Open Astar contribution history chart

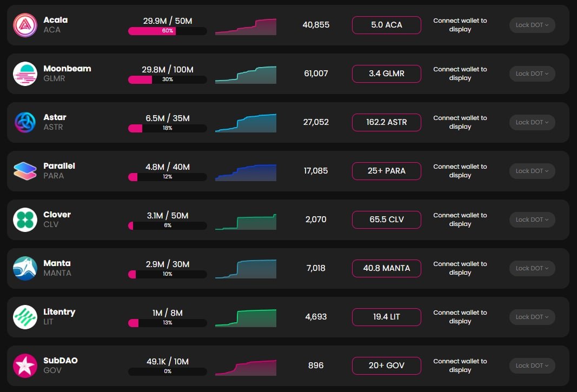(x=246, y=123)
